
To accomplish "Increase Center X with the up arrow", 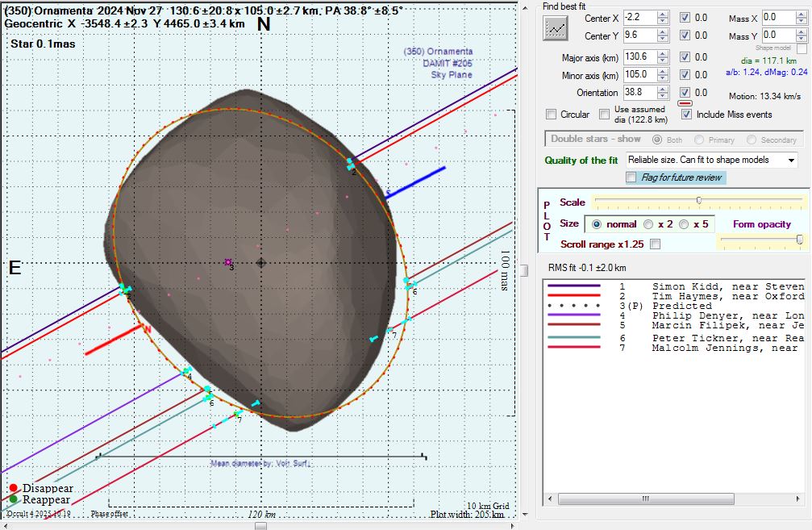I will [x=663, y=15].
